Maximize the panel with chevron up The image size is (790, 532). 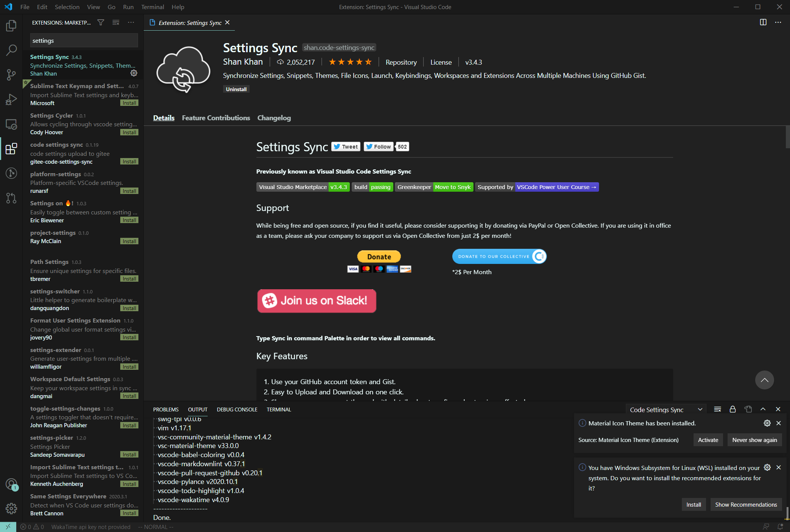[x=763, y=409]
